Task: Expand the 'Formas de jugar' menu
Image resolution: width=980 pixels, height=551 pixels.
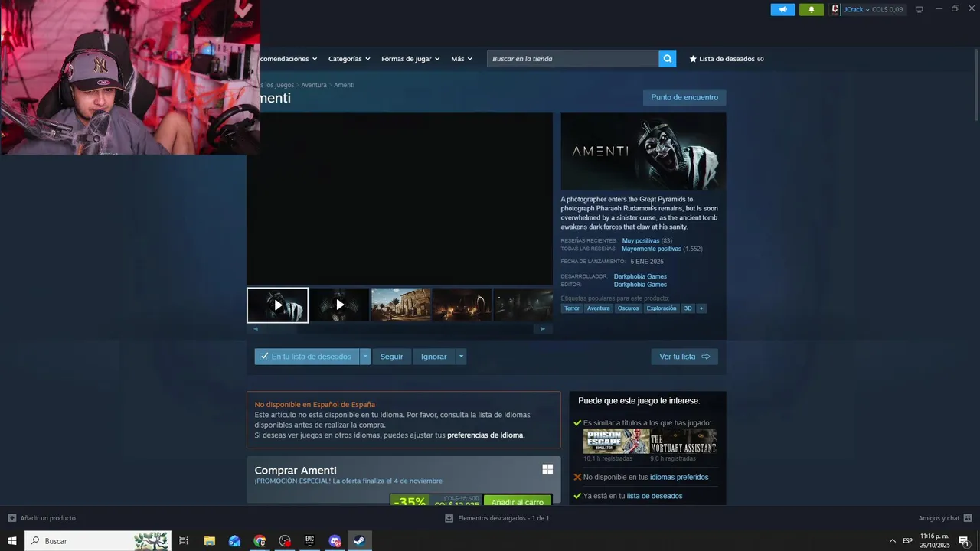Action: click(x=410, y=59)
